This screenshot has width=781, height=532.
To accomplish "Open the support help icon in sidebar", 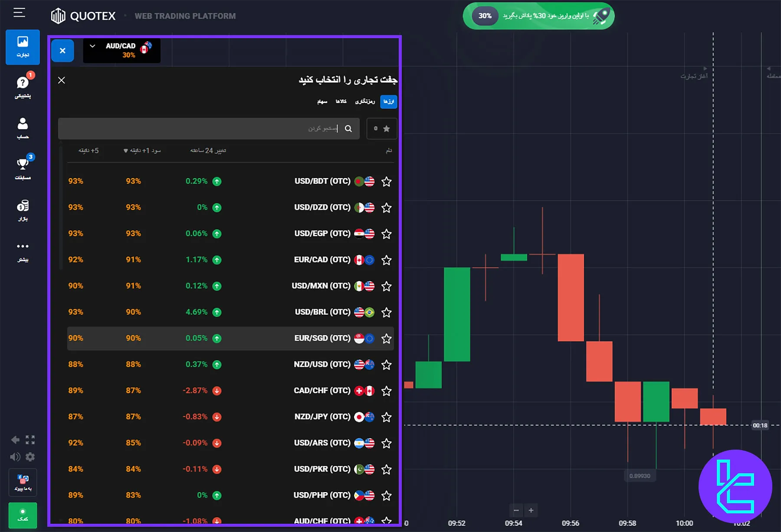I will pos(23,83).
